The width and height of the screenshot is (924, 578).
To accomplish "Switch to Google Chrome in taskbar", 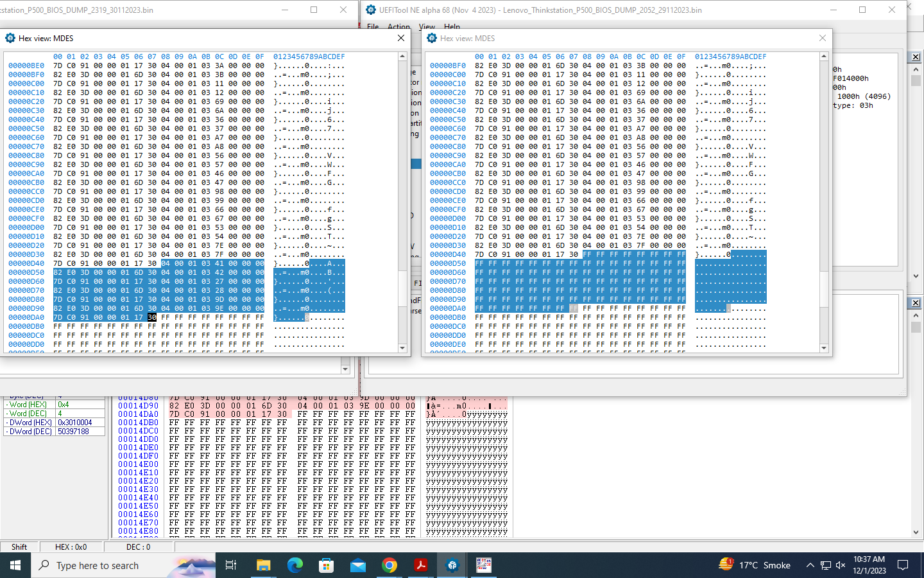I will coord(389,565).
